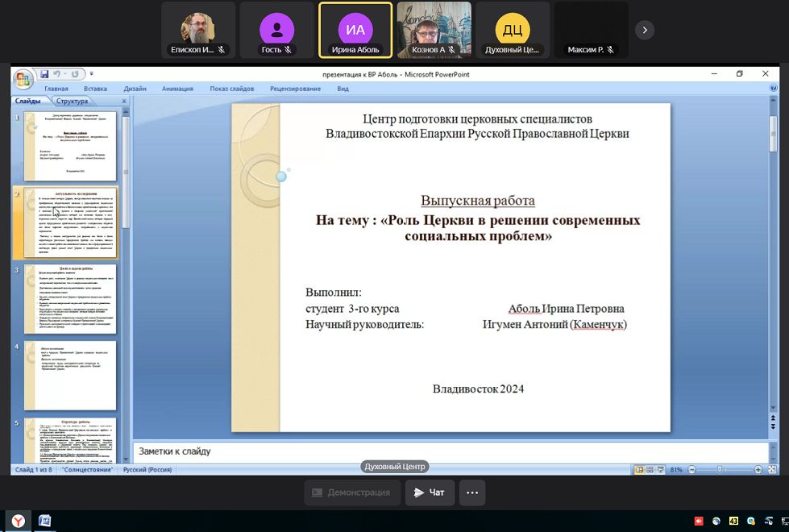
Task: Click the zoom out minus icon
Action: pyautogui.click(x=690, y=469)
